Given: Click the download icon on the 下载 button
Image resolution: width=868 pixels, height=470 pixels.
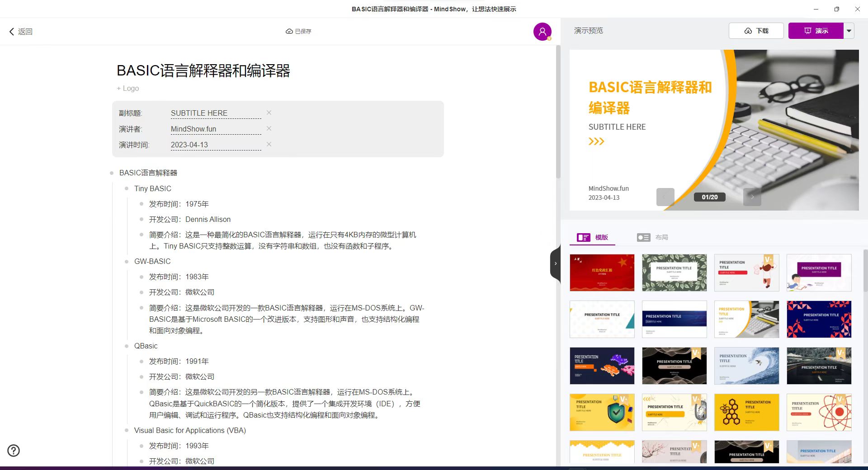Looking at the screenshot, I should pyautogui.click(x=748, y=31).
